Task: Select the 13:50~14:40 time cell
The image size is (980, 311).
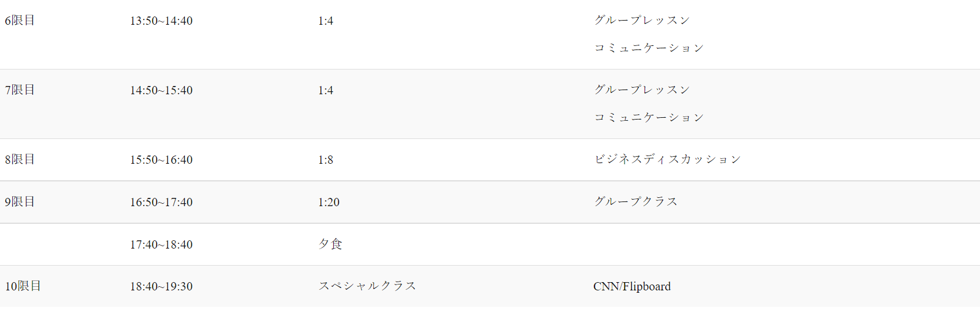Action: (x=161, y=21)
